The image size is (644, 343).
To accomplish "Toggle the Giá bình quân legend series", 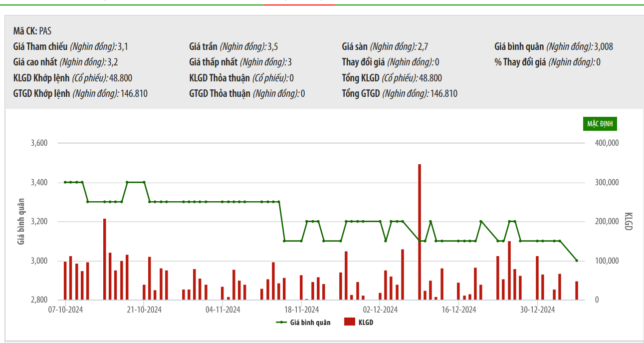I will [x=310, y=323].
